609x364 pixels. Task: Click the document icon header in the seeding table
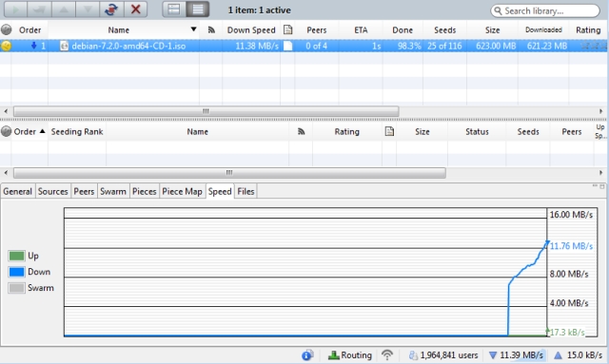389,131
